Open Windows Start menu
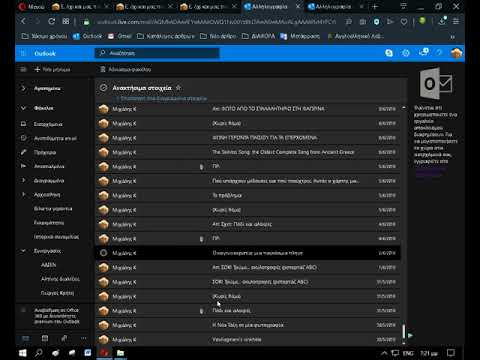480x360 pixels. [22, 353]
